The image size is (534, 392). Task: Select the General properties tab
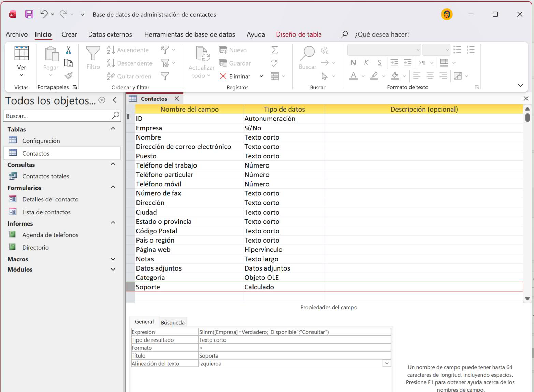tap(144, 322)
